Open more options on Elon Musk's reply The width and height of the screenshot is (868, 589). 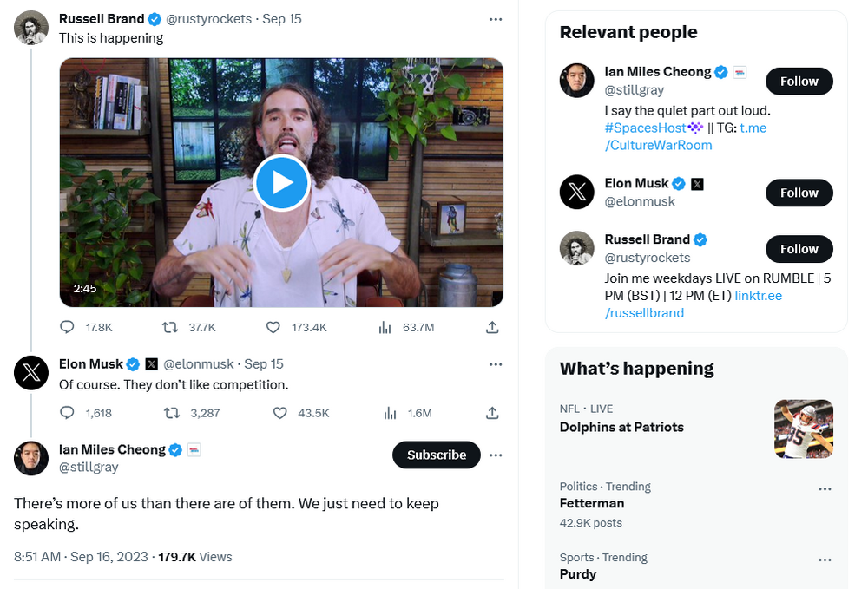pyautogui.click(x=496, y=364)
